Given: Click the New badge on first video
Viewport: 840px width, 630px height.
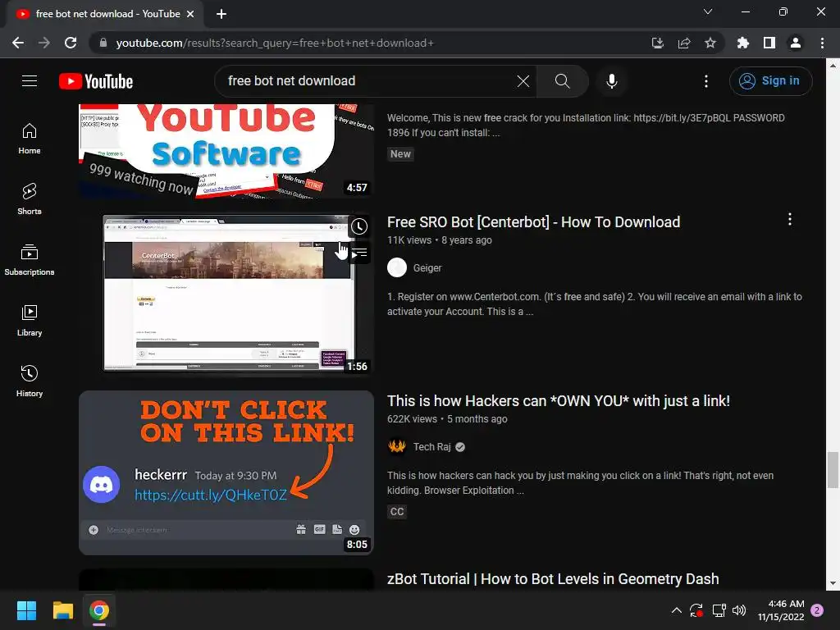Looking at the screenshot, I should pos(400,153).
